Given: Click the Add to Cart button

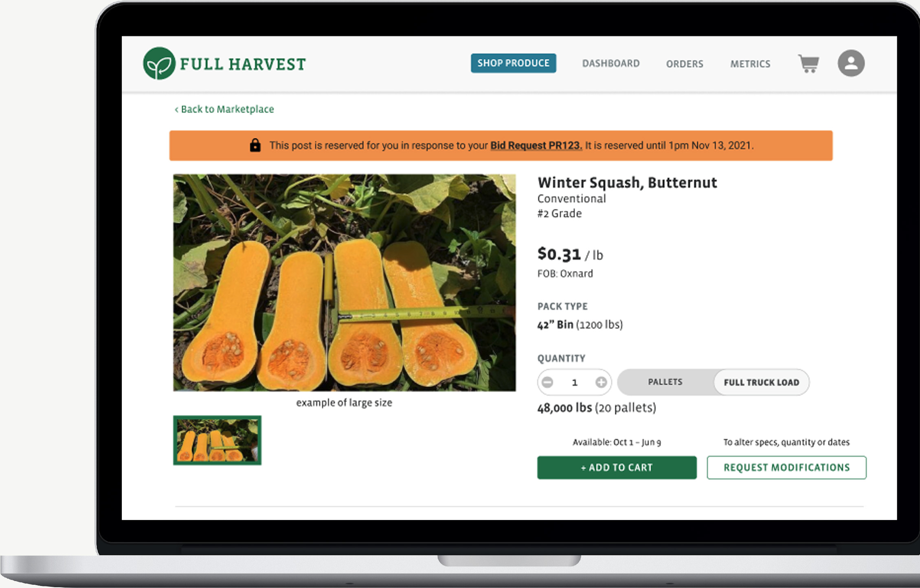Looking at the screenshot, I should pyautogui.click(x=616, y=468).
